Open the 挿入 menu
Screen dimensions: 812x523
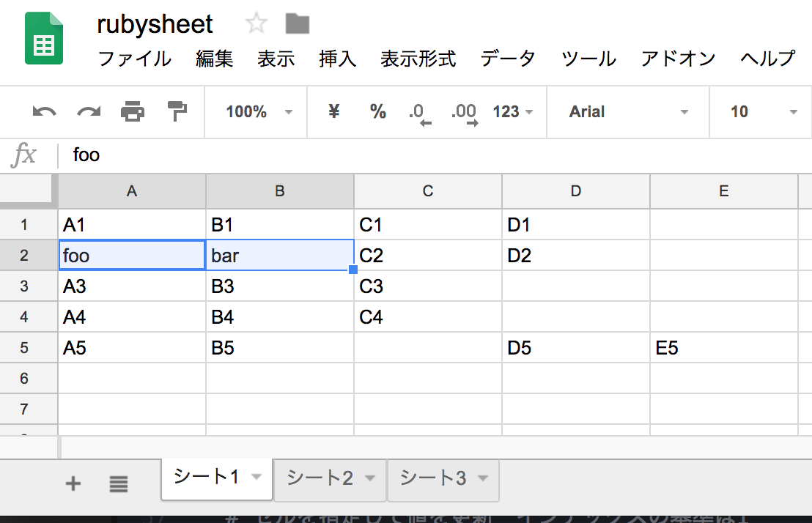(337, 59)
